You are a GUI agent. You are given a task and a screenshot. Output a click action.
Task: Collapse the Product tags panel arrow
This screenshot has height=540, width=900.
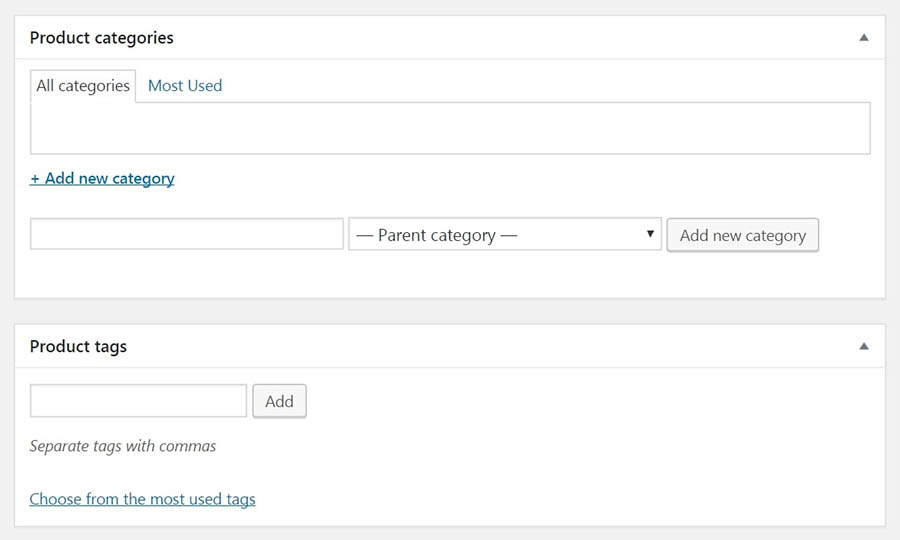tap(864, 347)
